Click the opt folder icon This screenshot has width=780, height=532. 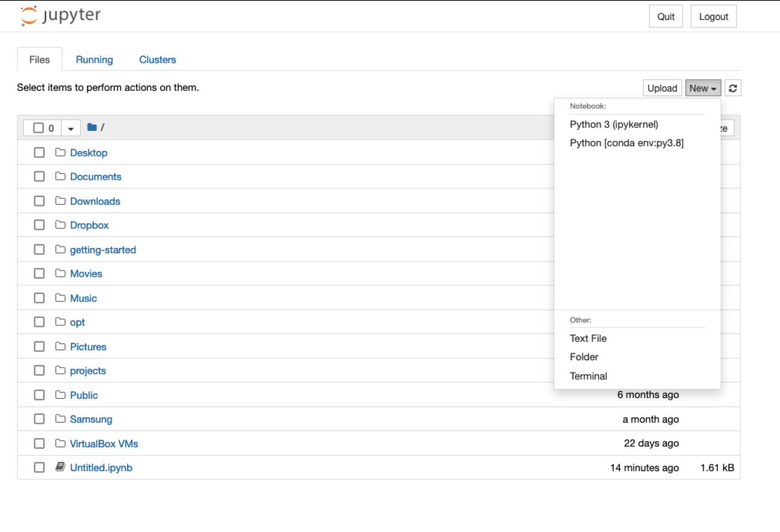60,321
